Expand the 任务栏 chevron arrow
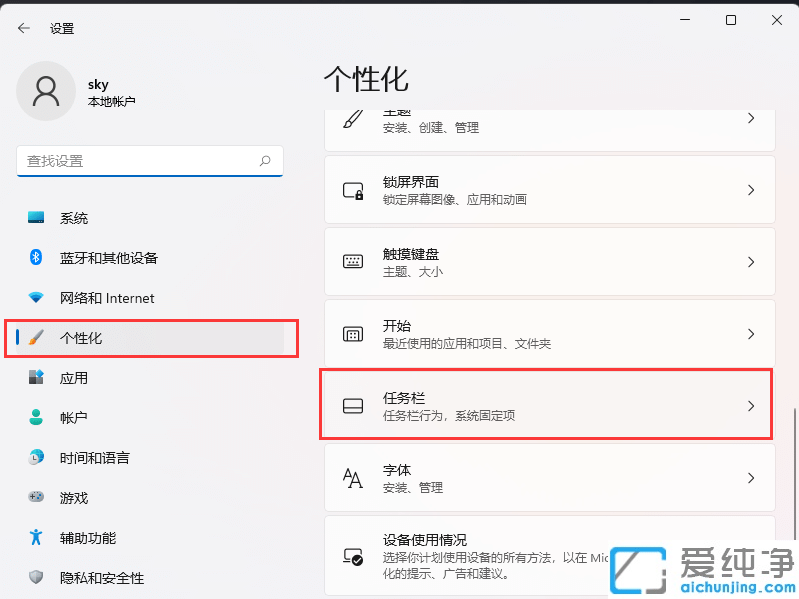The width and height of the screenshot is (799, 599). (751, 406)
